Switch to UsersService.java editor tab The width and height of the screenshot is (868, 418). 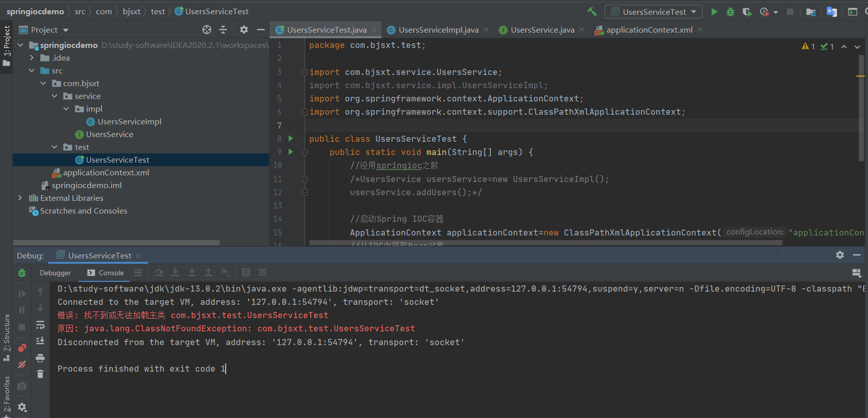(542, 30)
